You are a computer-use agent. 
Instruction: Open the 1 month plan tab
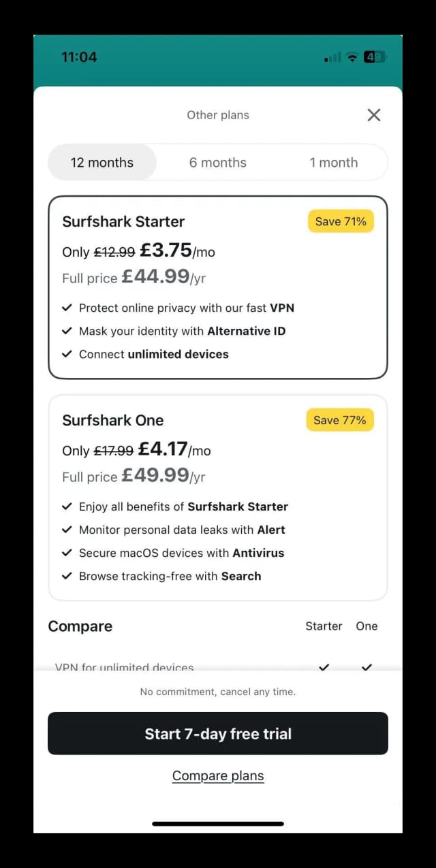pyautogui.click(x=333, y=162)
